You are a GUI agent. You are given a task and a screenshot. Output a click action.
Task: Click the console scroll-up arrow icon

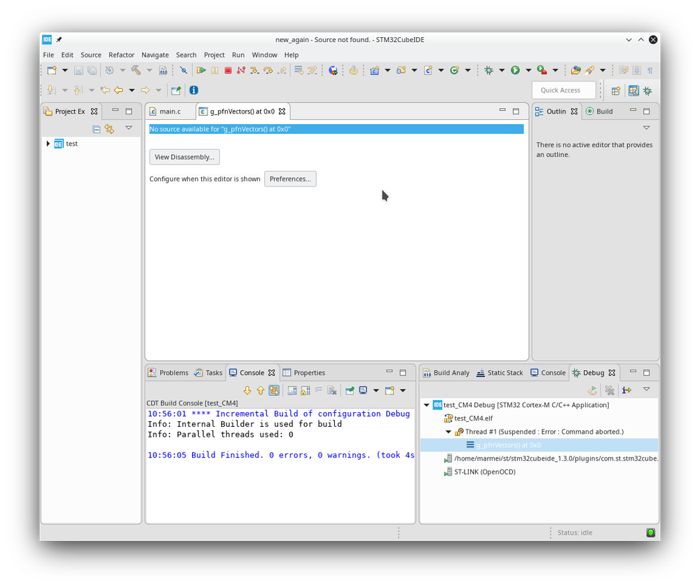[261, 390]
